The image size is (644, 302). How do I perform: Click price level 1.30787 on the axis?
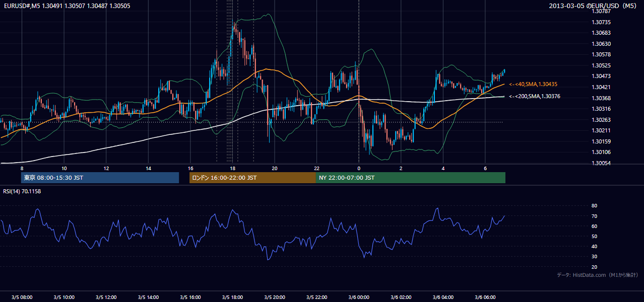(x=602, y=11)
